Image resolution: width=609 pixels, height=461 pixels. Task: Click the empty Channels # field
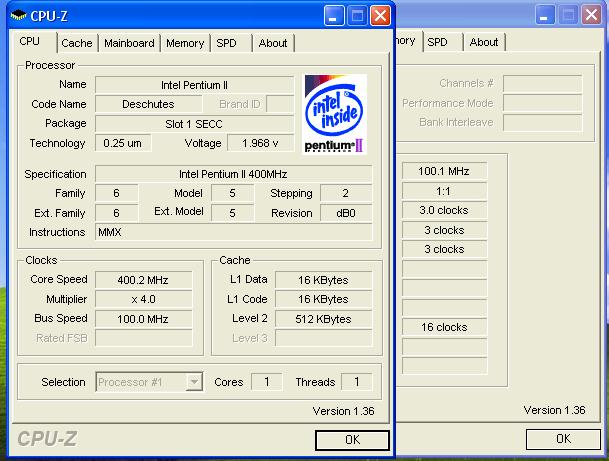[543, 84]
